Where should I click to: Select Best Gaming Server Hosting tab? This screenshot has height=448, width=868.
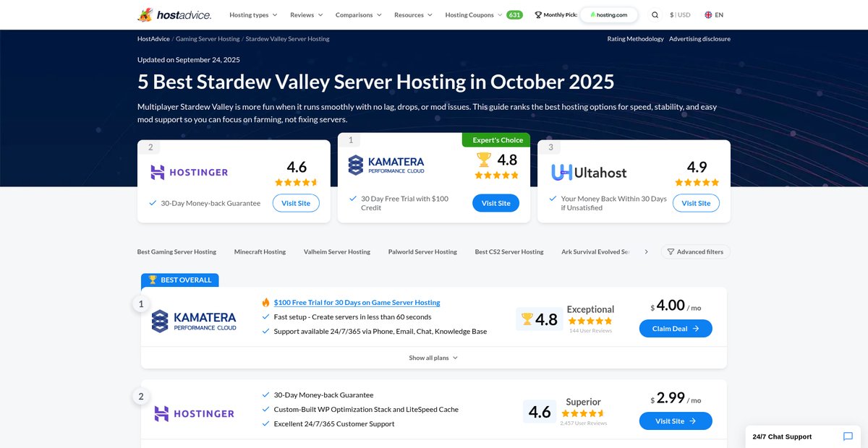(x=176, y=251)
